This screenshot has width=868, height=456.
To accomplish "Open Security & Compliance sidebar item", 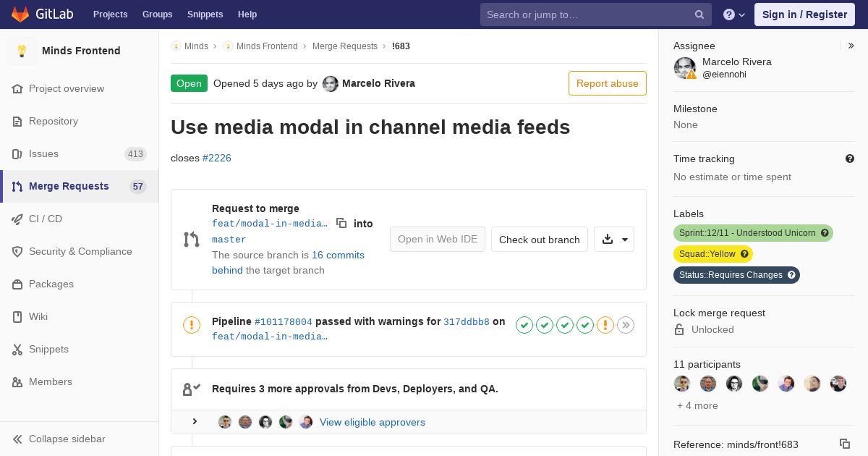I will [79, 251].
